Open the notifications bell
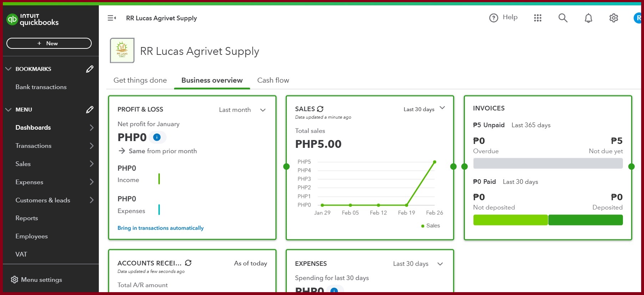The width and height of the screenshot is (644, 295). pyautogui.click(x=588, y=18)
